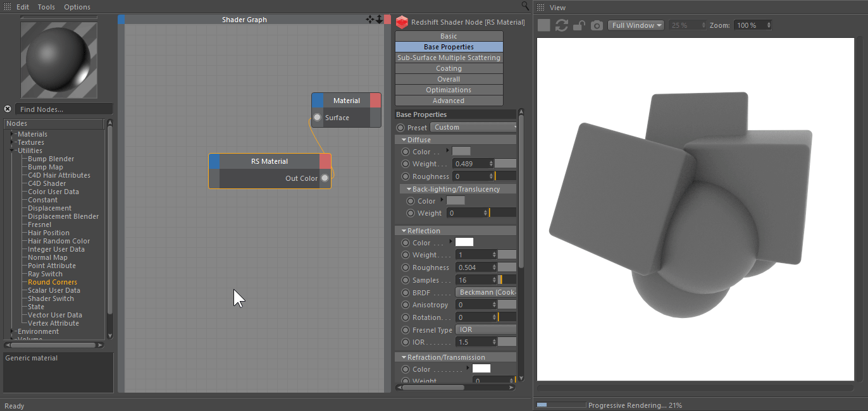Click the Surface input port on Material node

[x=318, y=117]
